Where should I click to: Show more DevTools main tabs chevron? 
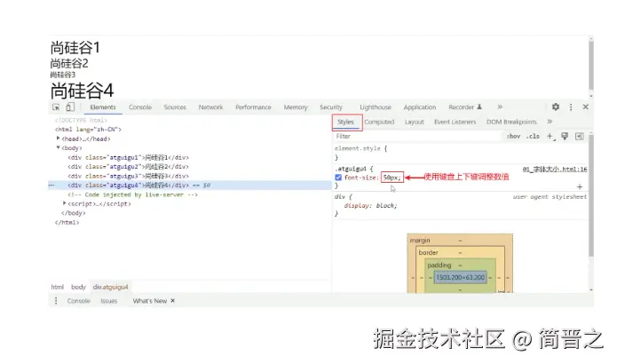click(x=500, y=107)
